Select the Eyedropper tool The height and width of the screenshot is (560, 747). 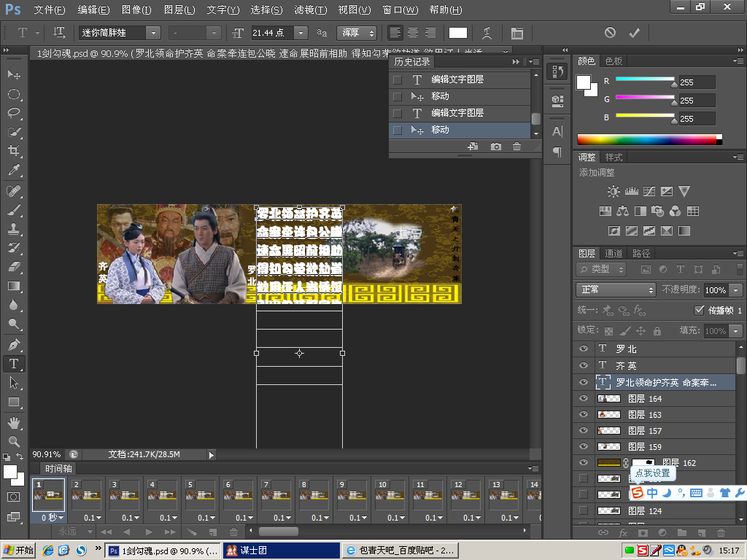point(13,171)
